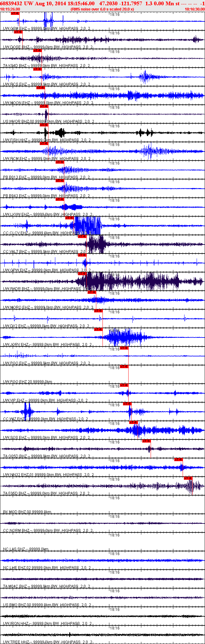Image resolution: width=205 pixels, height=644 pixels.
Task: Click the 'UW.TREE HHZ' station label
Action: (16, 642)
